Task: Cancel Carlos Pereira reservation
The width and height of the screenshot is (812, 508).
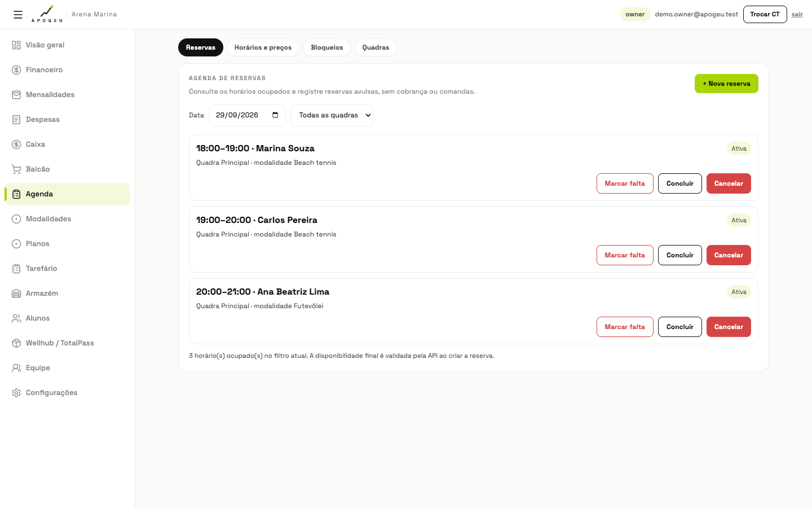Action: pos(729,255)
